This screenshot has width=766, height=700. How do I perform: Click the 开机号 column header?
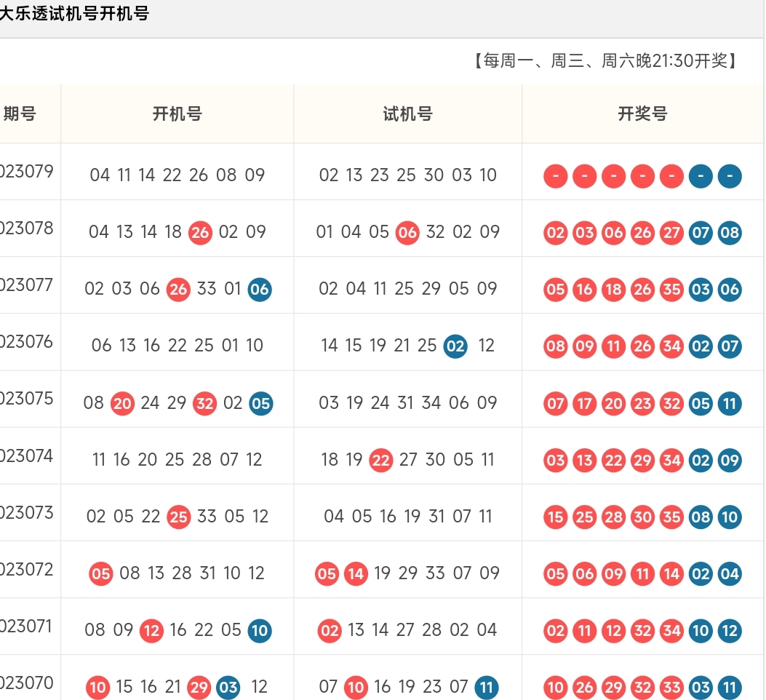pyautogui.click(x=177, y=114)
